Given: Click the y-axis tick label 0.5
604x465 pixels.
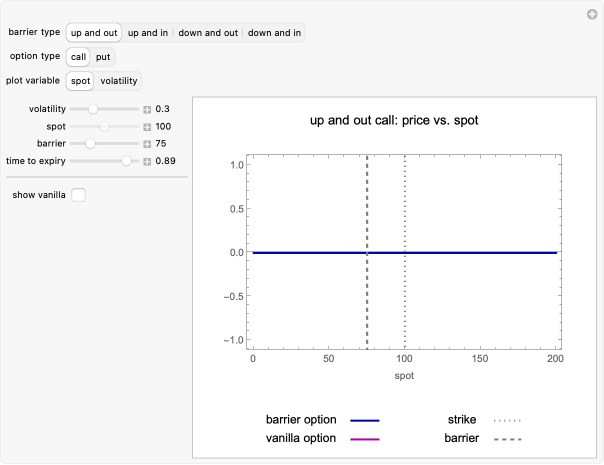Looking at the screenshot, I should [x=237, y=209].
